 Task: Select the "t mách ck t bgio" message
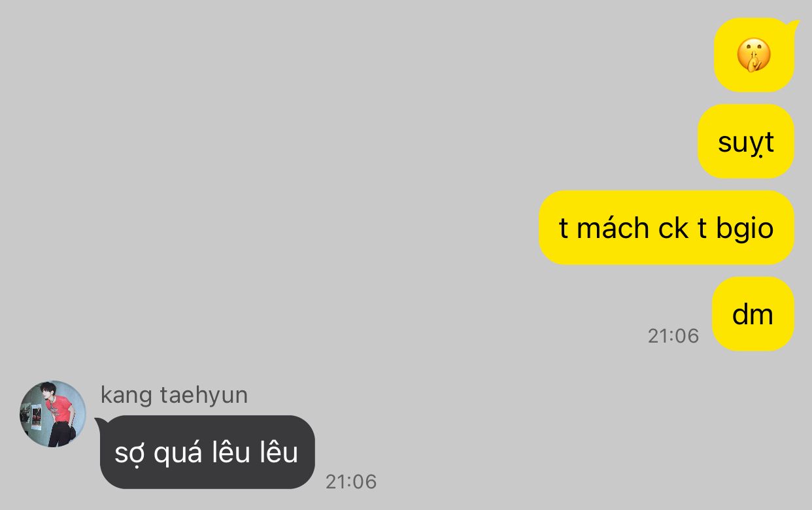(666, 228)
